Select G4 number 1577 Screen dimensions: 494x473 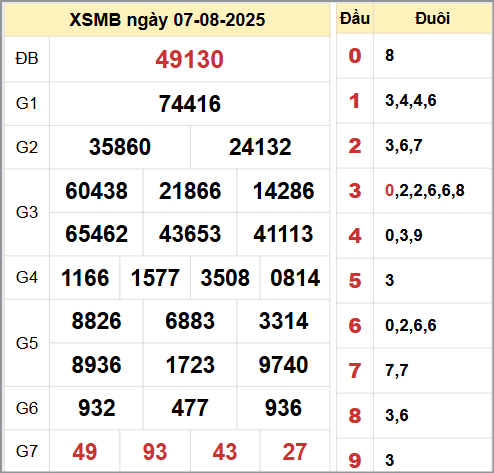coord(155,278)
